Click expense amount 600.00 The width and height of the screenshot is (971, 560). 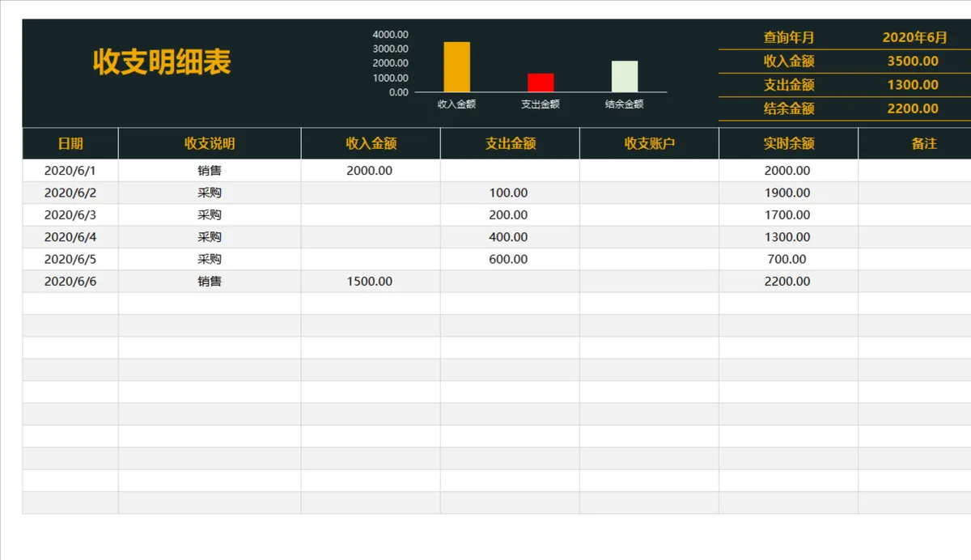point(509,259)
